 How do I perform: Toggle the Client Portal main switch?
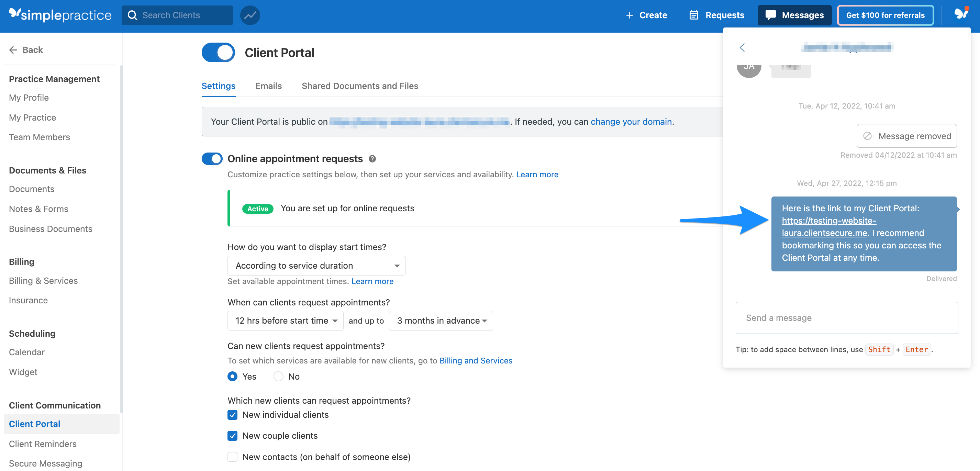[x=218, y=53]
